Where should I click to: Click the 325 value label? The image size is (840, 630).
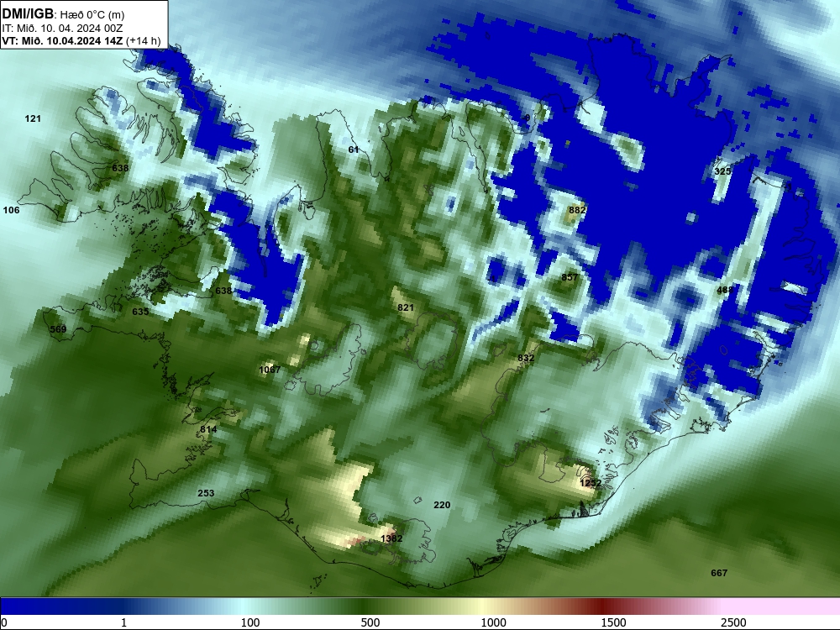[x=722, y=171]
